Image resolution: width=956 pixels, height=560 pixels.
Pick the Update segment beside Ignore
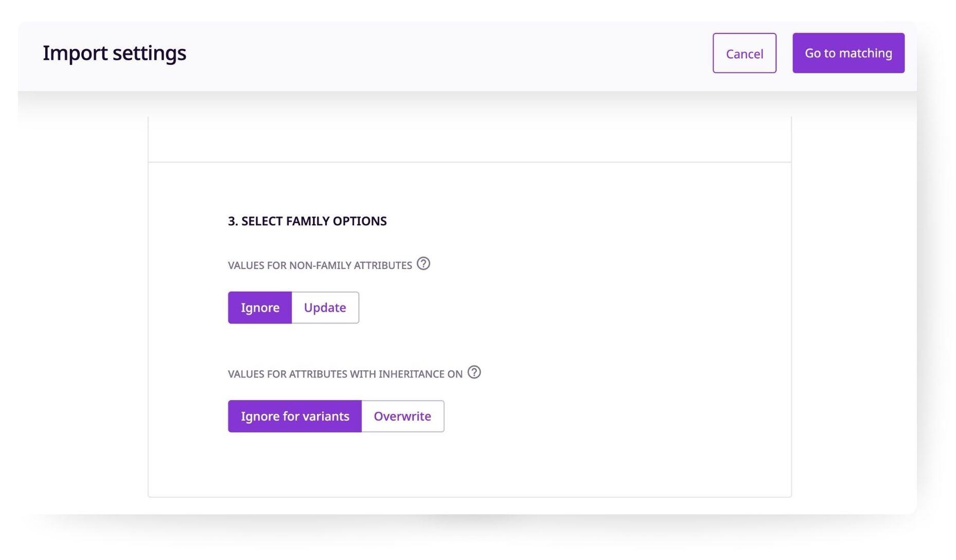325,308
